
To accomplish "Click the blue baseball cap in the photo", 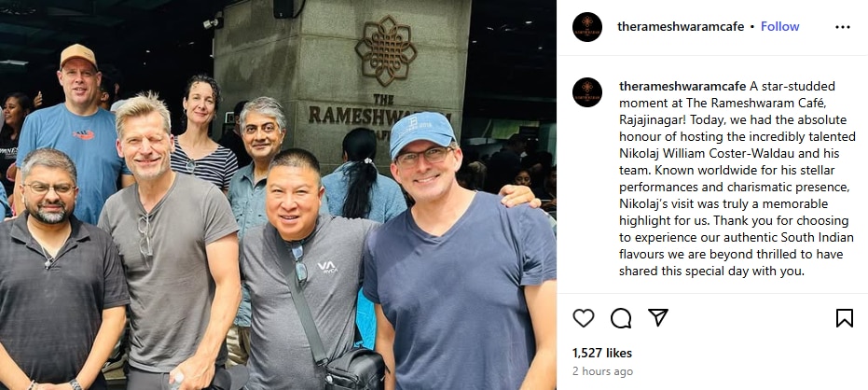I will [421, 132].
